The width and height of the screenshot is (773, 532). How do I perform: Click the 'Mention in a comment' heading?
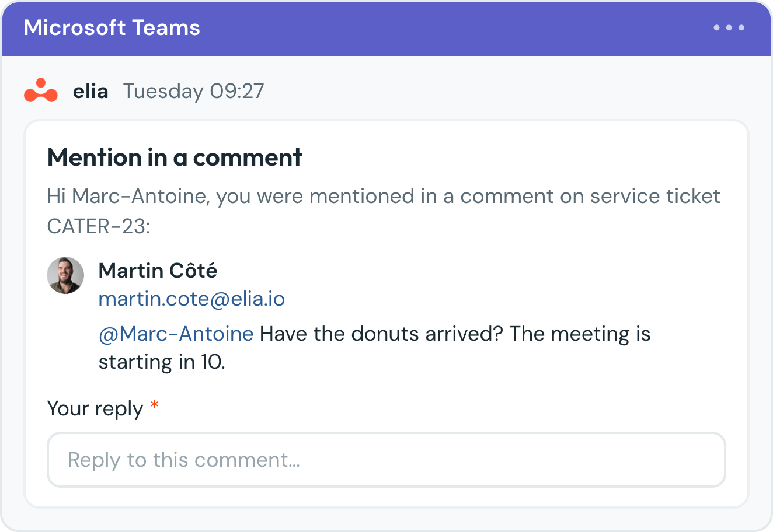click(175, 157)
